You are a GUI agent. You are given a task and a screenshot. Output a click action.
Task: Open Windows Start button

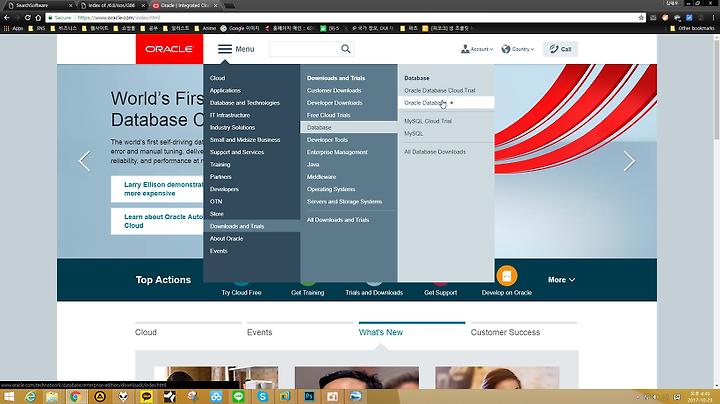pyautogui.click(x=8, y=397)
